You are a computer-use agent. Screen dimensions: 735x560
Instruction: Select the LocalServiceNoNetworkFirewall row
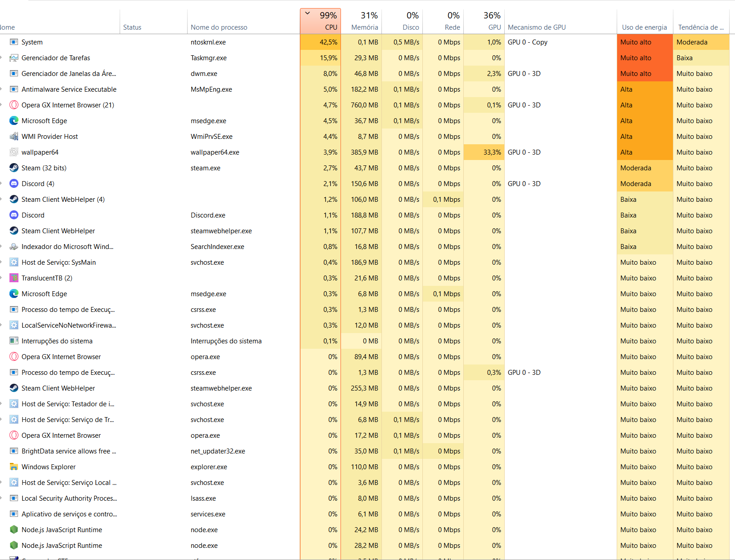coord(364,325)
